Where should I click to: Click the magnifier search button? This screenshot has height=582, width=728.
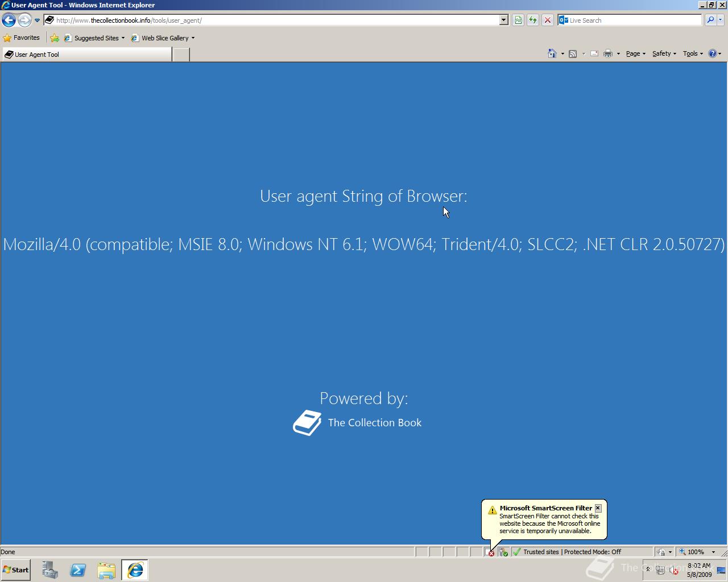point(710,20)
